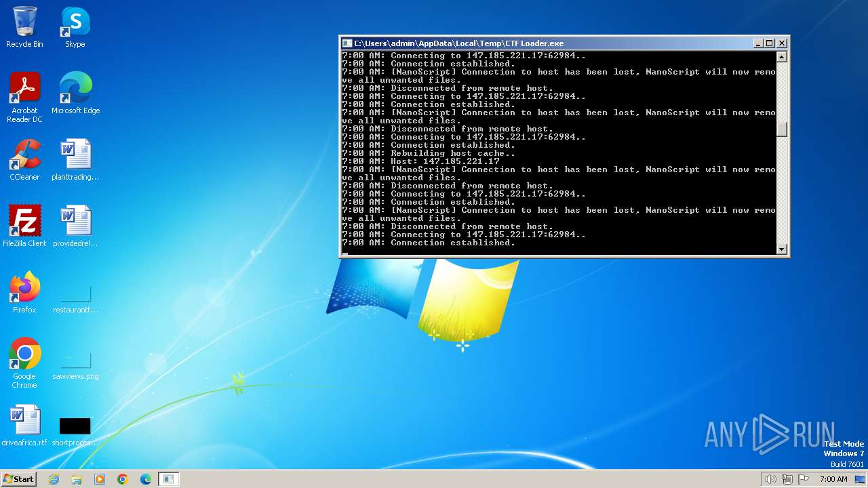Open the console window system menu icon

pyautogui.click(x=347, y=43)
